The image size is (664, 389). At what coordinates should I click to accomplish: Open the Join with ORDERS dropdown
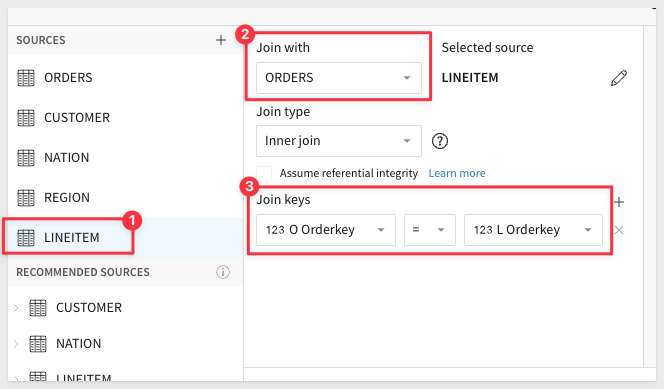click(x=339, y=78)
